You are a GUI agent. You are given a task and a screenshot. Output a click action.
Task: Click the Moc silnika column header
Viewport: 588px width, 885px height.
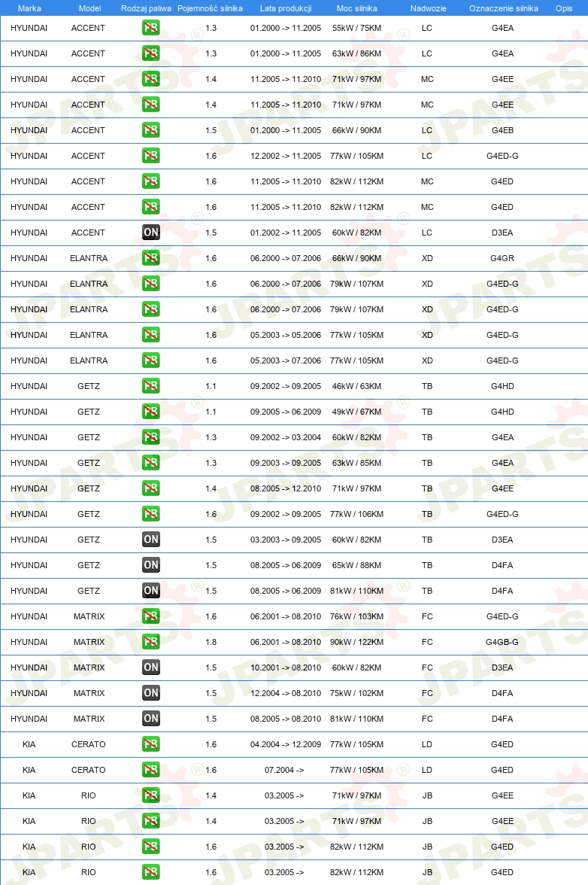357,8
